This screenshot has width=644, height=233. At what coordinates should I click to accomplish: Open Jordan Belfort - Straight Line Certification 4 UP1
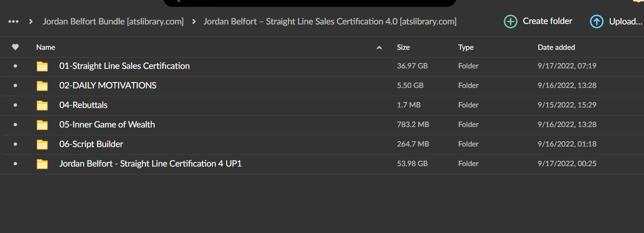pos(150,164)
